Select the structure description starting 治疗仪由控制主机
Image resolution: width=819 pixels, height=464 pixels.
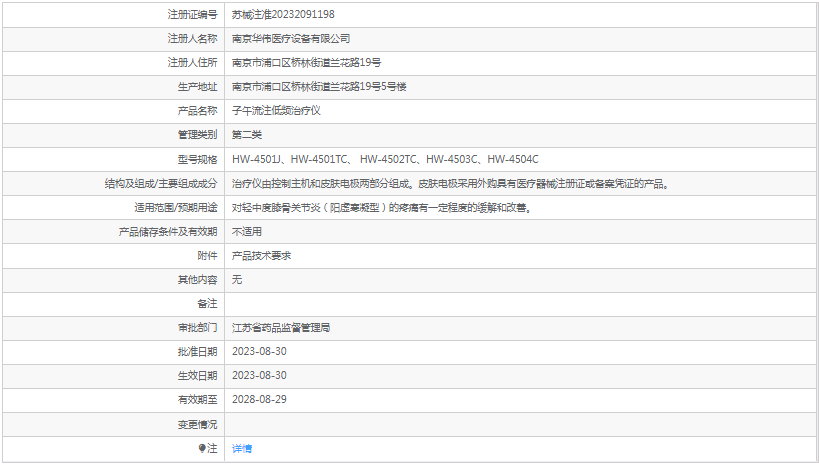[451, 183]
